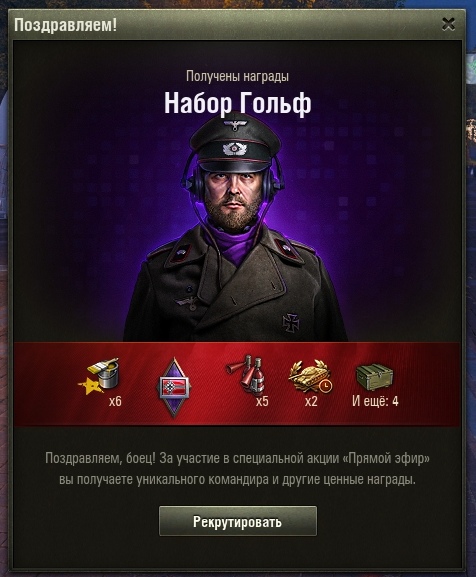Expand the 'И ещё: 4' extra rewards

click(x=375, y=401)
